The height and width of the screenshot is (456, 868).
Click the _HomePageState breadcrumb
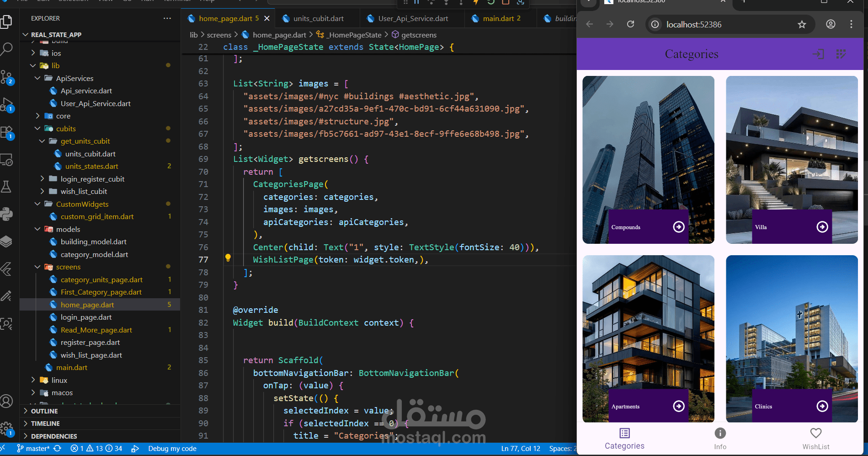355,35
